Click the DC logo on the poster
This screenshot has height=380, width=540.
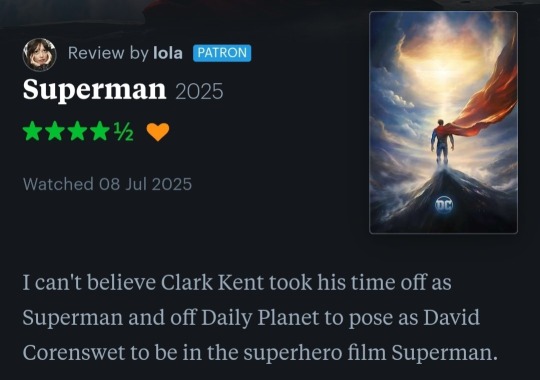pyautogui.click(x=444, y=205)
